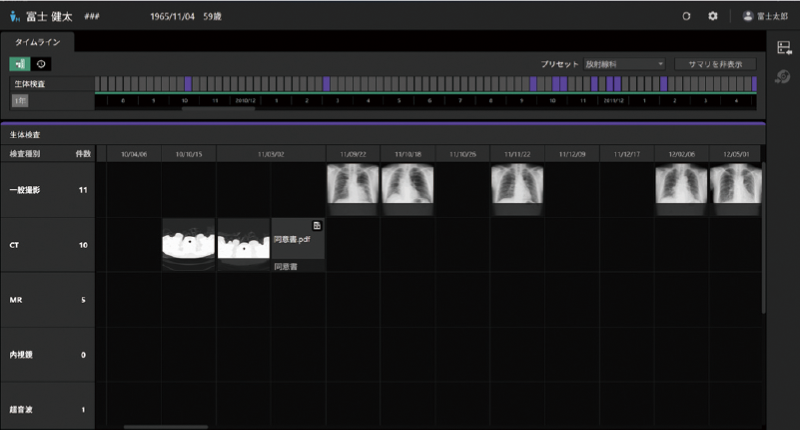The height and width of the screenshot is (430, 800).
Task: Click the horizontal scrollbar under the exam grid
Action: click(166, 427)
